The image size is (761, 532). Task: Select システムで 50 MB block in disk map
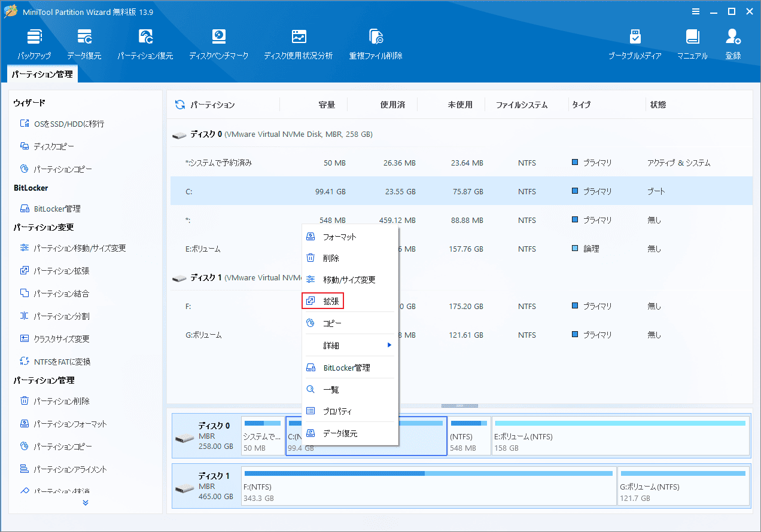tap(263, 436)
